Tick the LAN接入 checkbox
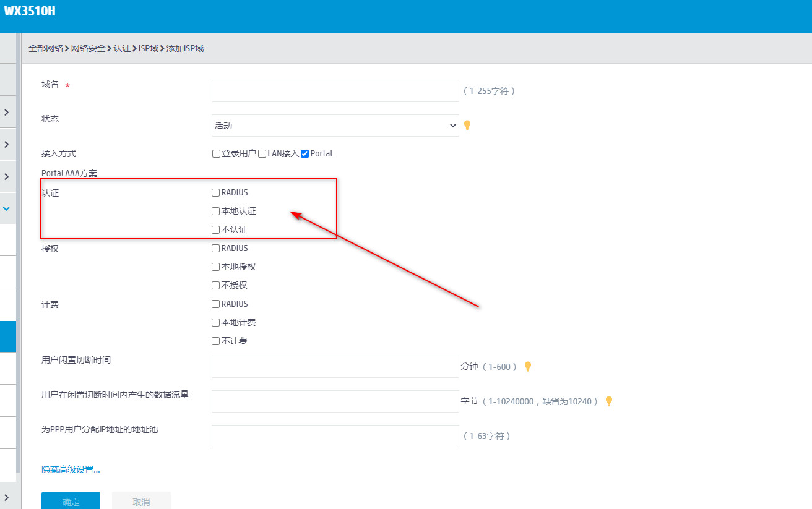 coord(262,153)
